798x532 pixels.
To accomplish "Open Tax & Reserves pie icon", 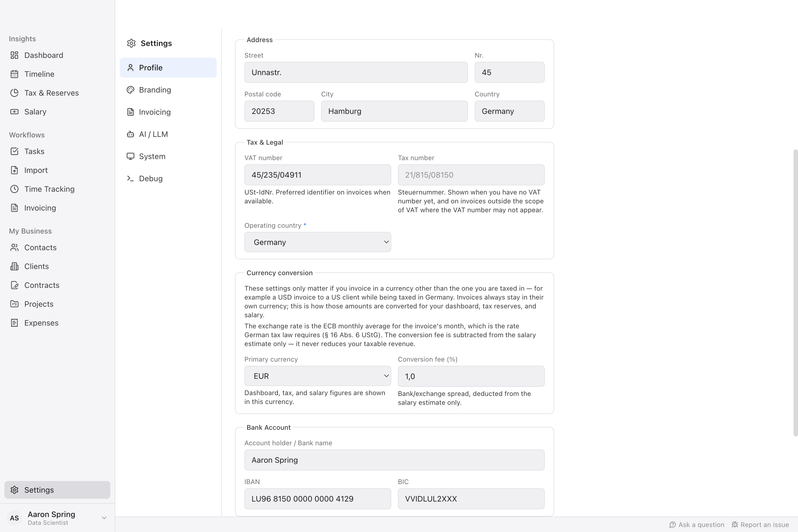I will pyautogui.click(x=14, y=93).
